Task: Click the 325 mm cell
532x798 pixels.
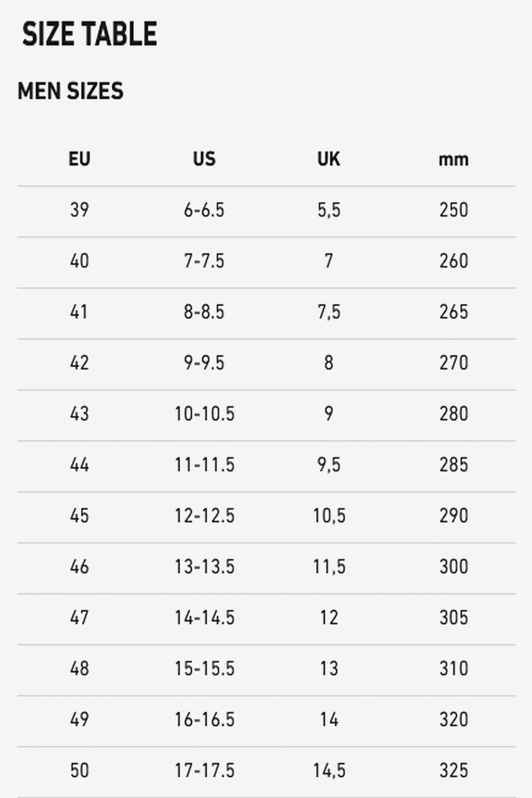Action: pyautogui.click(x=454, y=771)
